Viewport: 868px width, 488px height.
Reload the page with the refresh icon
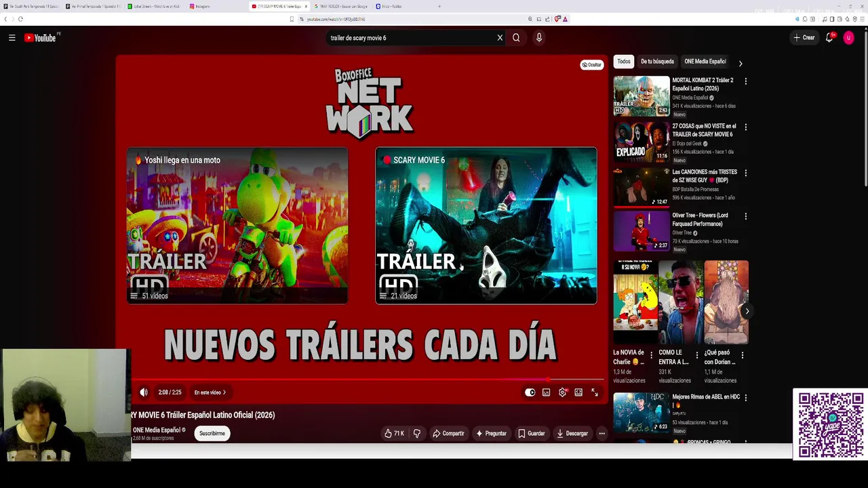[20, 19]
